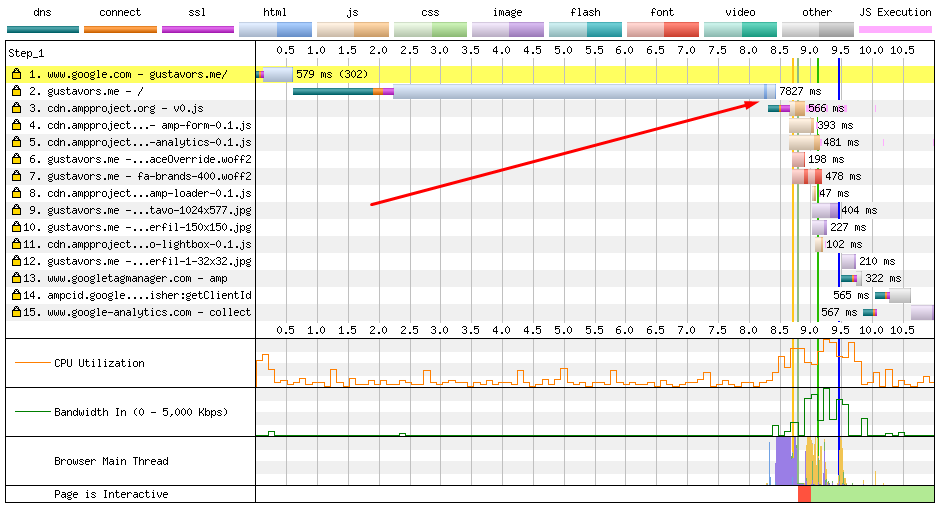Click the '478 ms' timing label
This screenshot has width=944, height=512.
(843, 176)
